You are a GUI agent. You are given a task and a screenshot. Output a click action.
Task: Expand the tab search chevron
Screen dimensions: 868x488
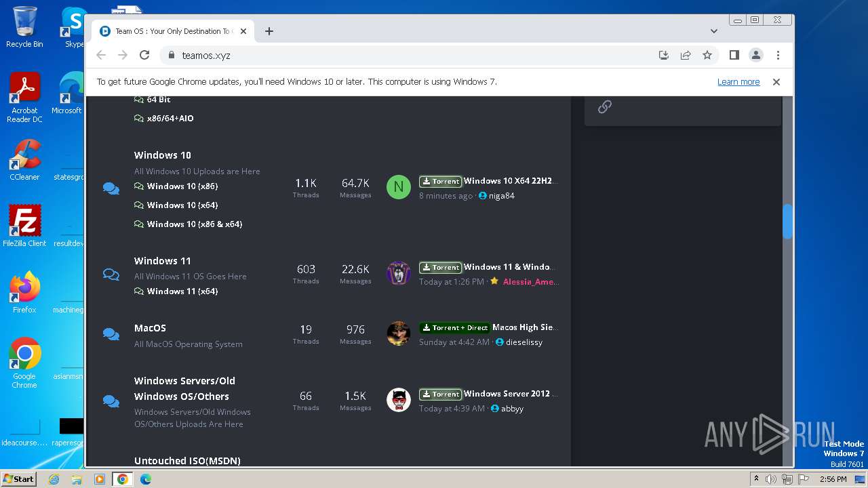(714, 31)
